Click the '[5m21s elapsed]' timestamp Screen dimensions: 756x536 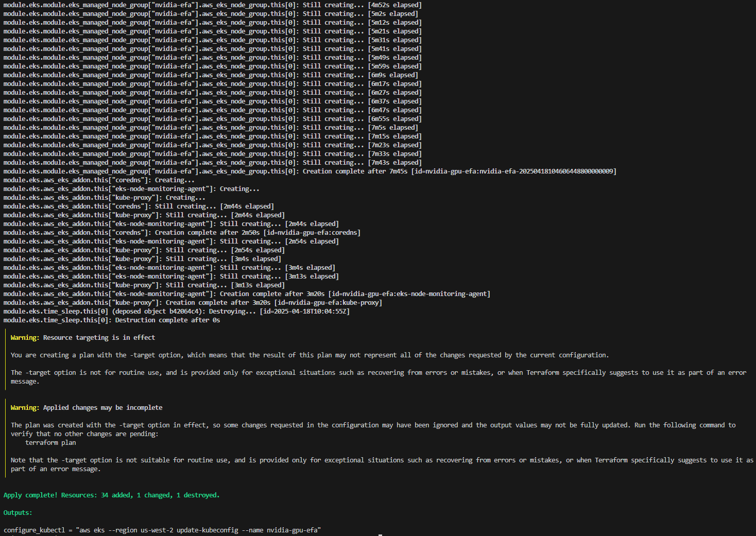coord(394,31)
